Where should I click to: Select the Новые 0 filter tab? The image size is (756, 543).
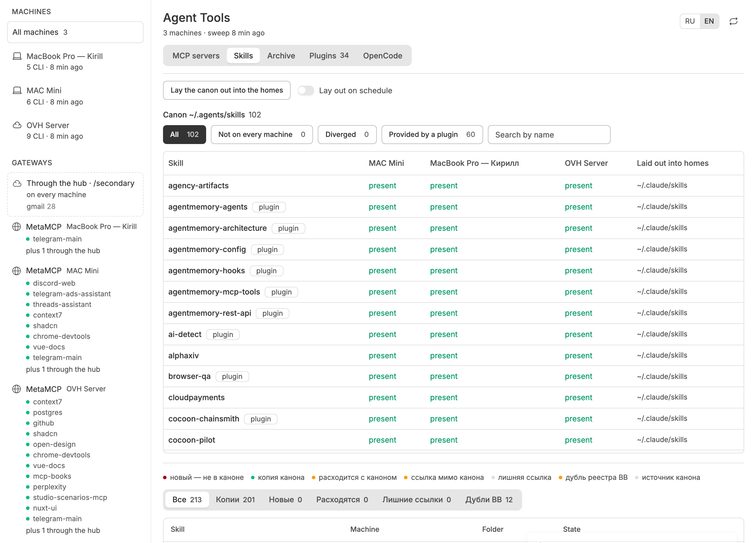tap(285, 500)
